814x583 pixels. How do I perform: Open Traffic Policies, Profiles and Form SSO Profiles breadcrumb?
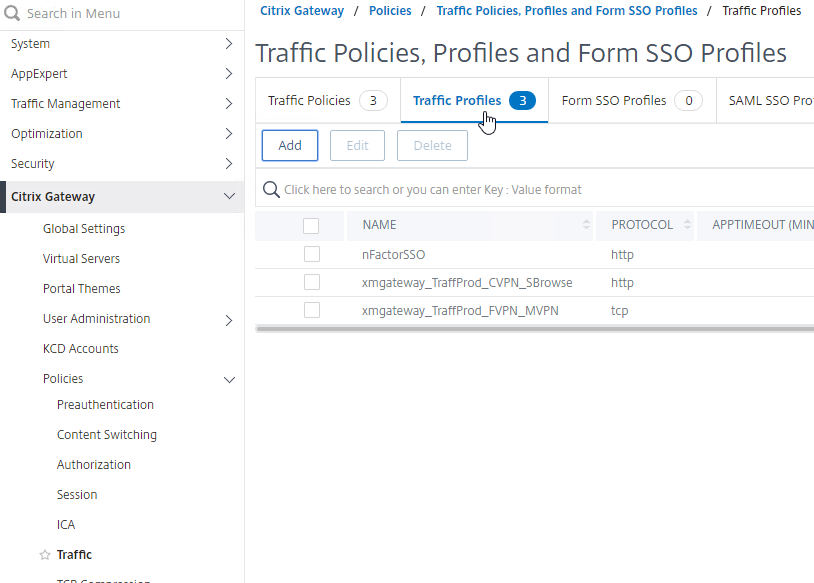coord(567,11)
